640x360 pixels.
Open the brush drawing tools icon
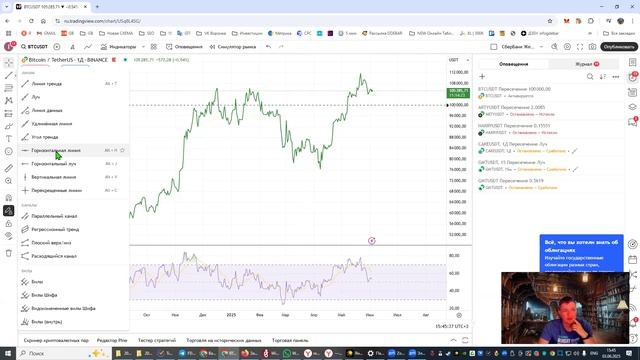point(9,126)
